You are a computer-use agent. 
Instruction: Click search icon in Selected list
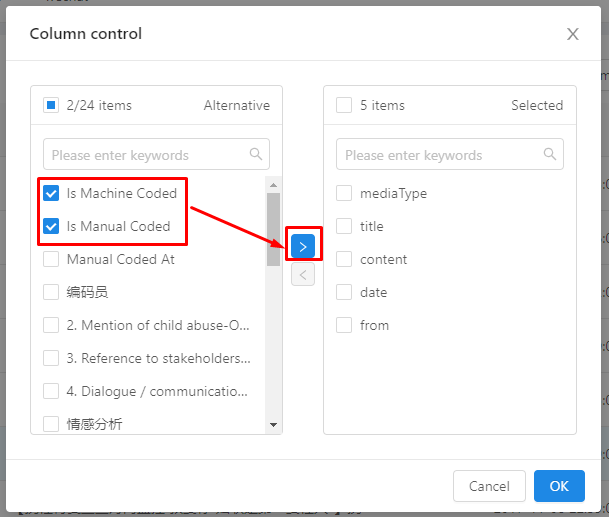point(550,154)
